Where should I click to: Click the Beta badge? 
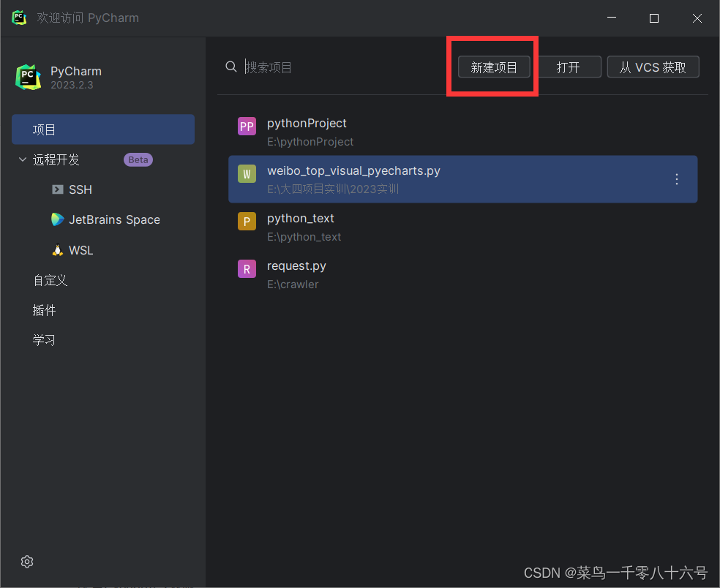pyautogui.click(x=138, y=159)
